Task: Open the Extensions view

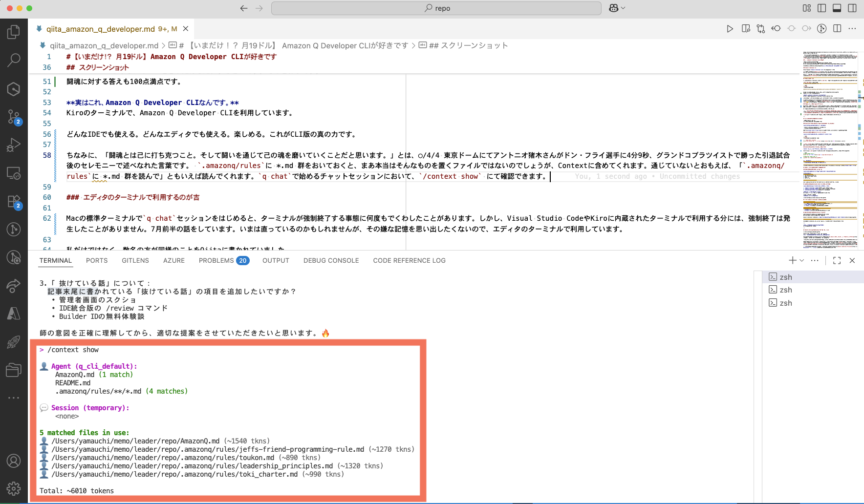Action: [x=14, y=201]
